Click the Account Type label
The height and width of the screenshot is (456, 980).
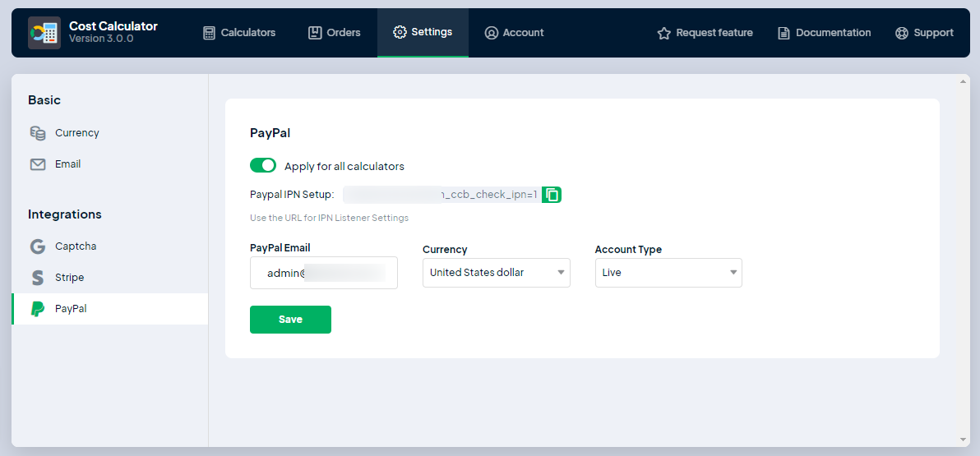(628, 250)
